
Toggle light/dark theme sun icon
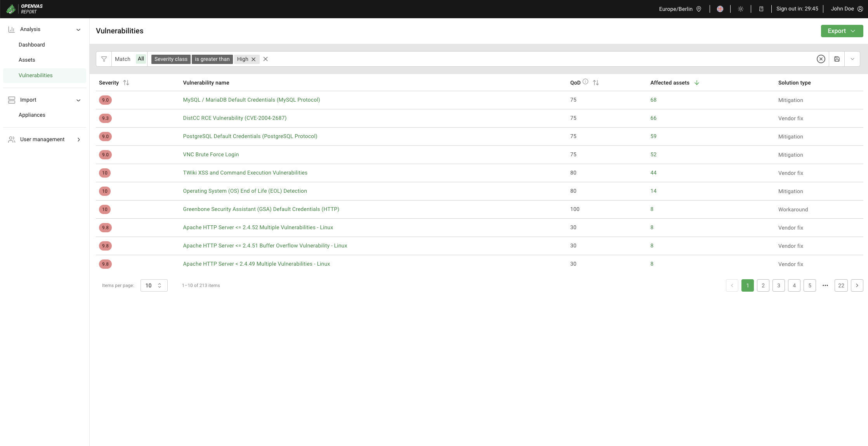tap(741, 9)
